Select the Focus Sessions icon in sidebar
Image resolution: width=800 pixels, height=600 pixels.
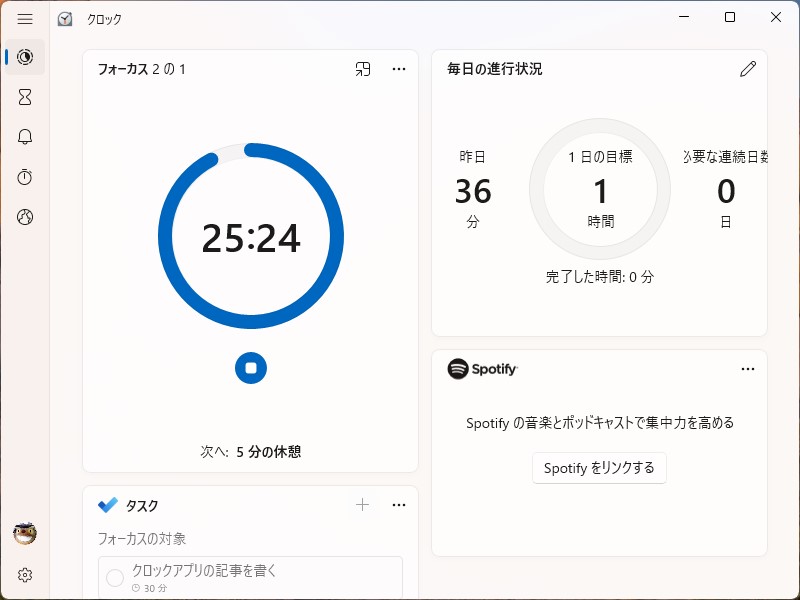coord(24,57)
